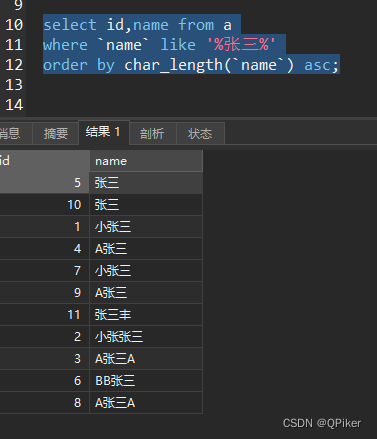Select id cell with value 6
Screen dimensions: 377x439
(x=44, y=381)
